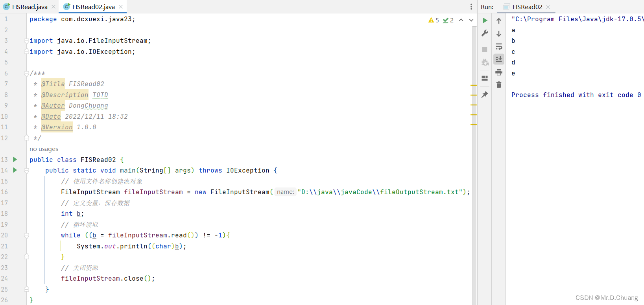Click the 'name:' parameter hint inlay

point(285,192)
